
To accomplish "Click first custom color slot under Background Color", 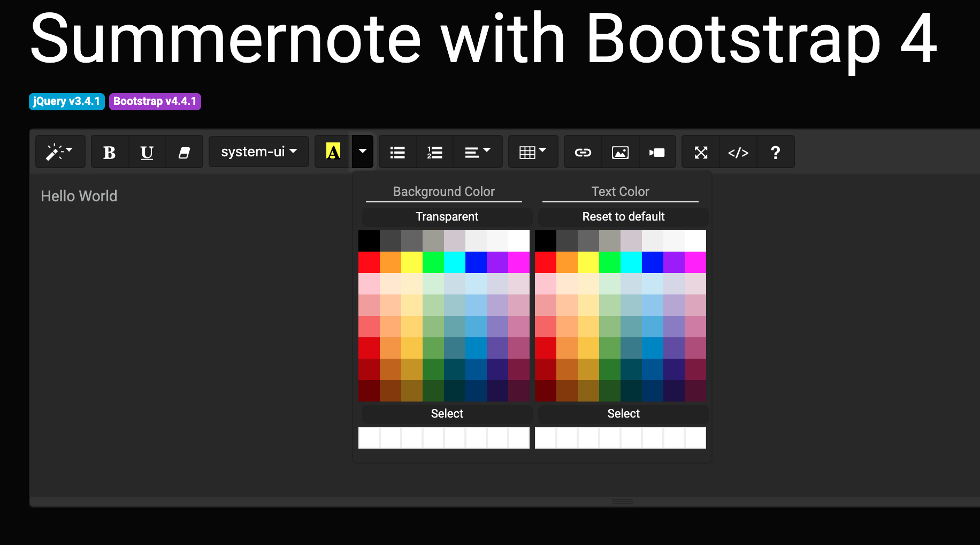I will coord(369,438).
